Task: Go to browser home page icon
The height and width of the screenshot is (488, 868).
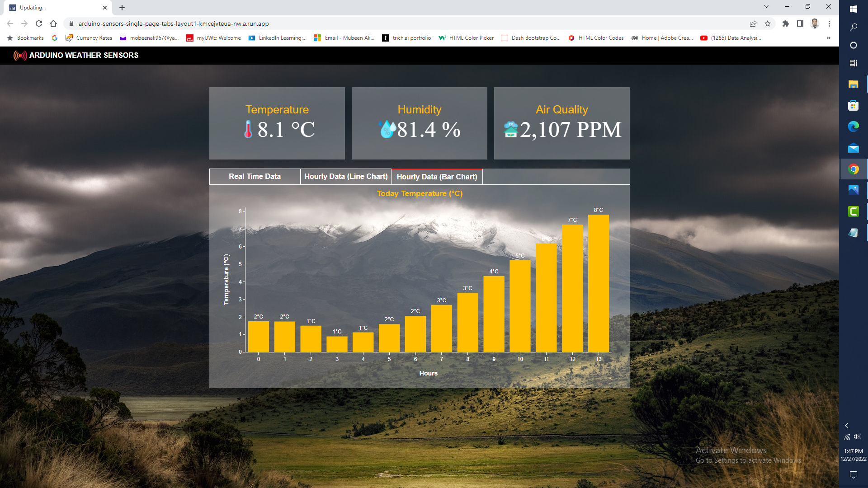Action: tap(53, 23)
